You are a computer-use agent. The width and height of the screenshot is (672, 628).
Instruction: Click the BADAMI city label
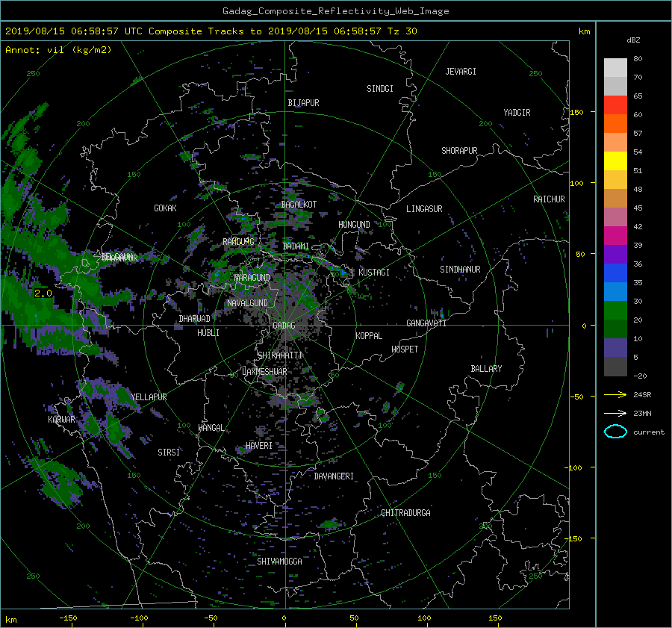click(296, 246)
